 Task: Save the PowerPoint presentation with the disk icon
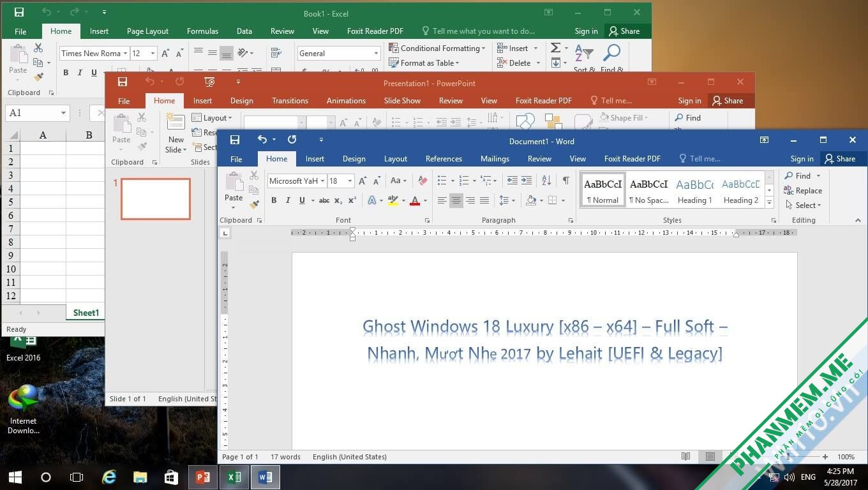pyautogui.click(x=123, y=82)
